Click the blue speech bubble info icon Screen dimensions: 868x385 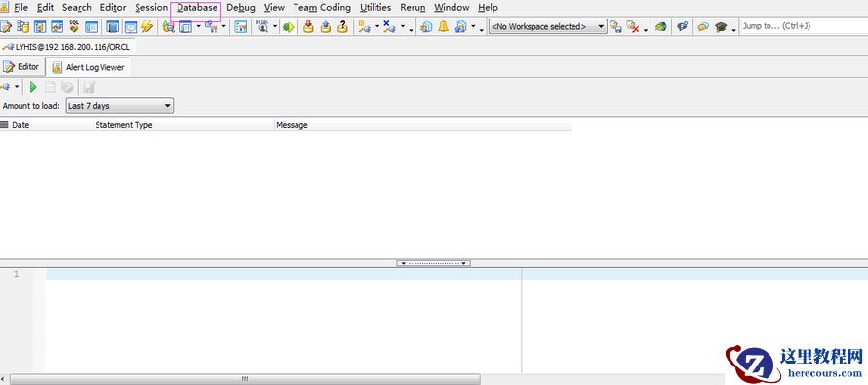683,26
